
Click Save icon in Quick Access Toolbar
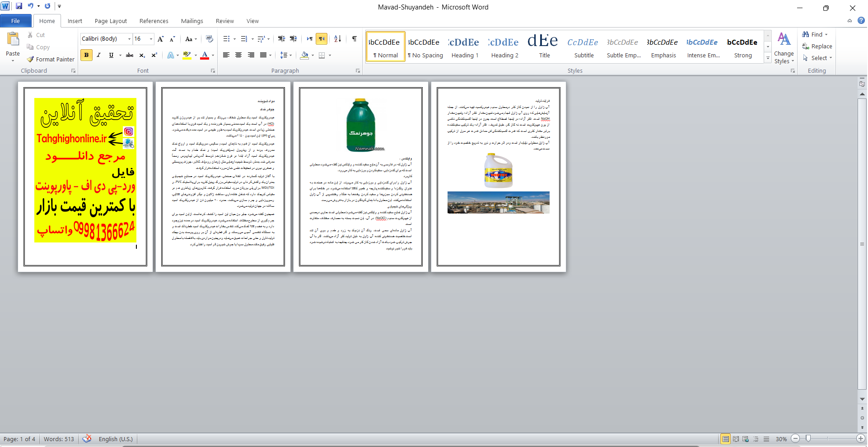tap(19, 6)
